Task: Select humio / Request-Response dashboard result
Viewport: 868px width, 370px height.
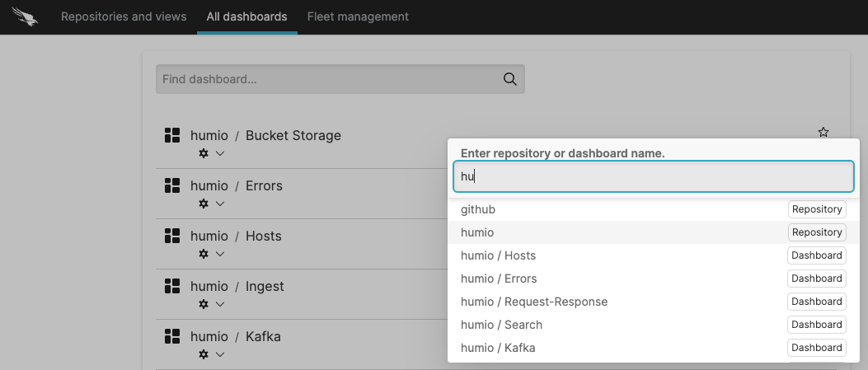Action: point(534,302)
